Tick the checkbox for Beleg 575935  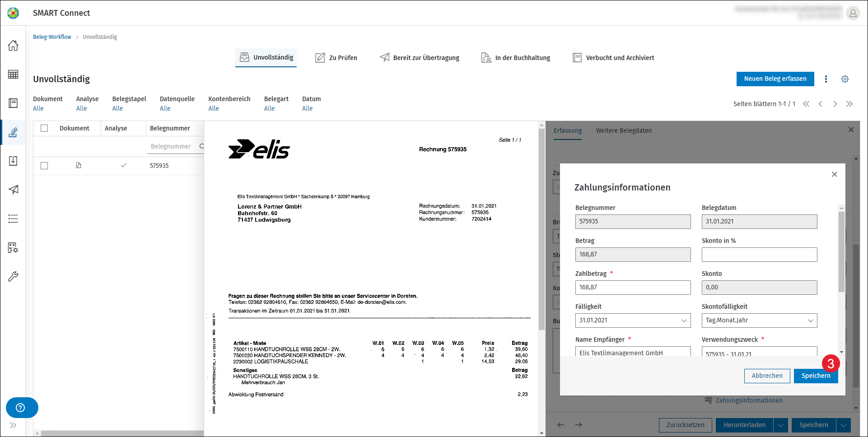(44, 166)
